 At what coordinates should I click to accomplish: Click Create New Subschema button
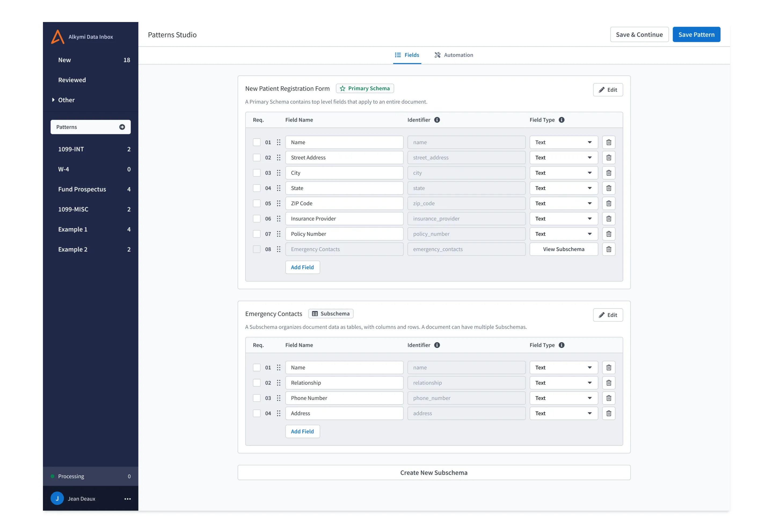click(434, 473)
